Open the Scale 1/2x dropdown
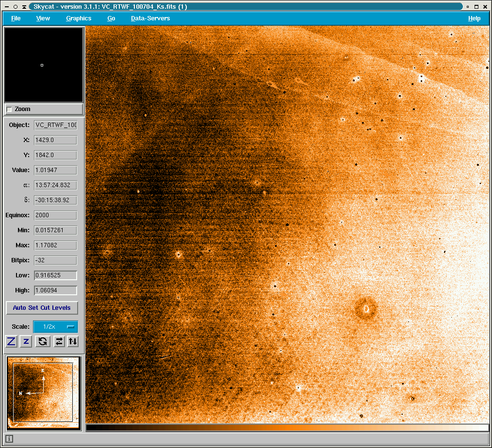This screenshot has width=492, height=448. pos(55,327)
